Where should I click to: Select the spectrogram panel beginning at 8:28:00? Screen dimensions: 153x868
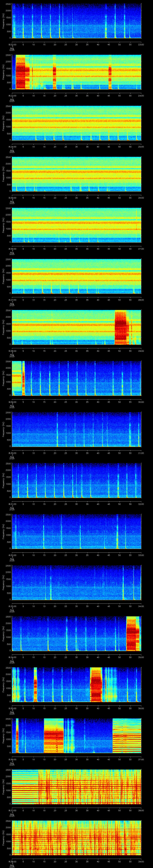(76, 327)
